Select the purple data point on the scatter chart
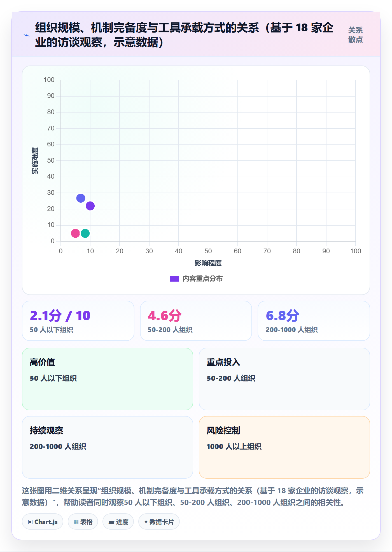The width and height of the screenshot is (392, 552). pyautogui.click(x=90, y=206)
